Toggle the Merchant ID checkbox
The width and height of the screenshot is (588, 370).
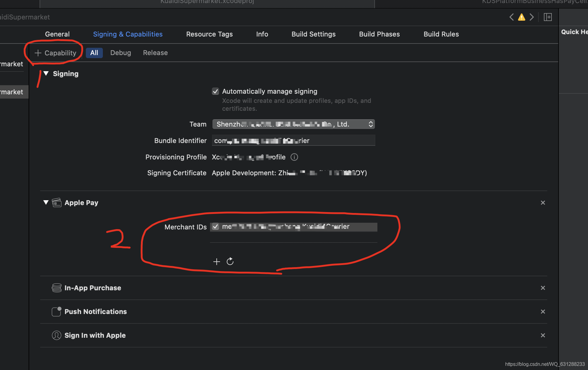(215, 226)
